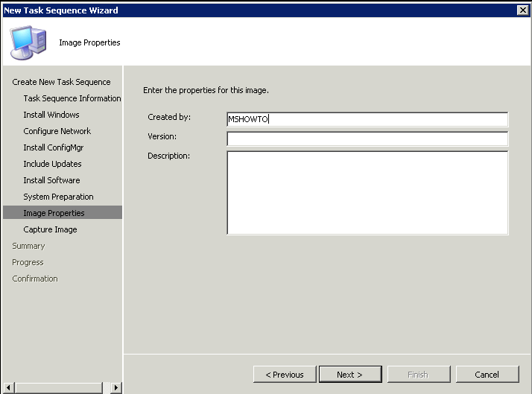532x394 pixels.
Task: Click the 'Image Properties' header title
Action: point(89,42)
